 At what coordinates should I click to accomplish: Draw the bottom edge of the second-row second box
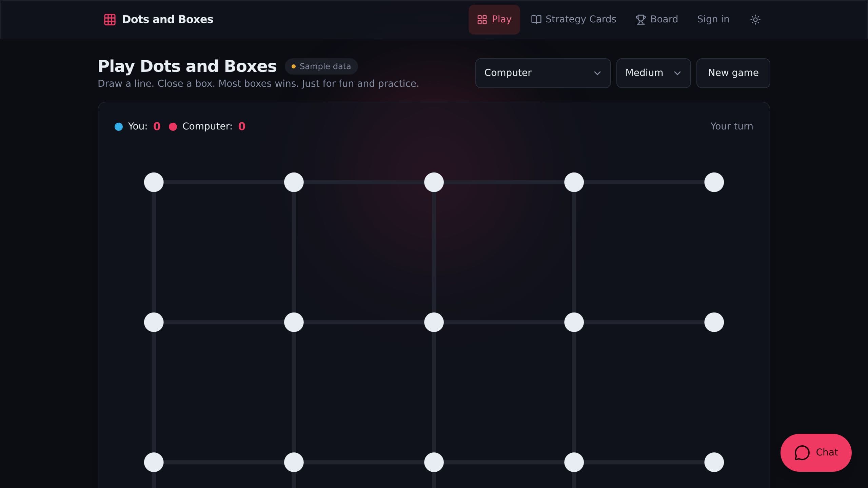coord(364,462)
